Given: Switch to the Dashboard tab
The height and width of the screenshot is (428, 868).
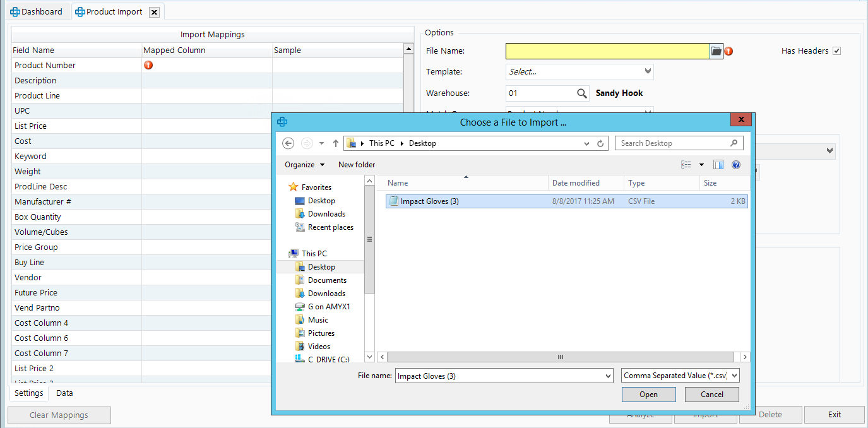Looking at the screenshot, I should pos(37,11).
